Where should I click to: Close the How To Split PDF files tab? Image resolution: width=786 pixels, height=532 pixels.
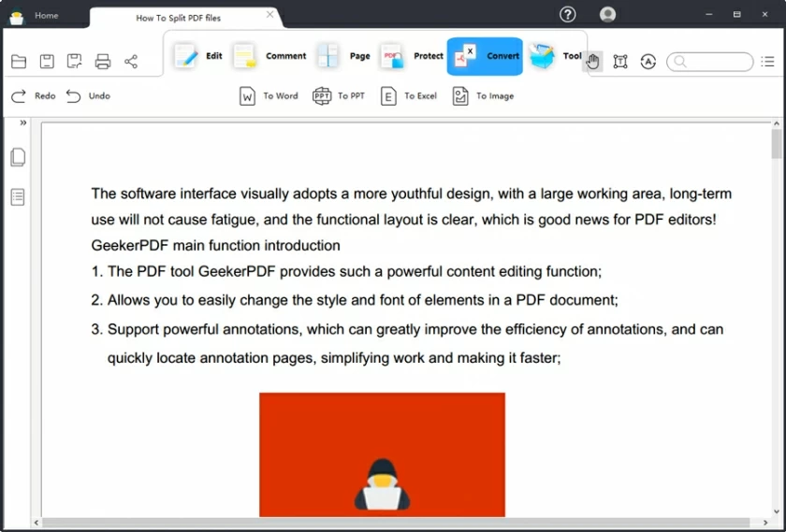[270, 15]
